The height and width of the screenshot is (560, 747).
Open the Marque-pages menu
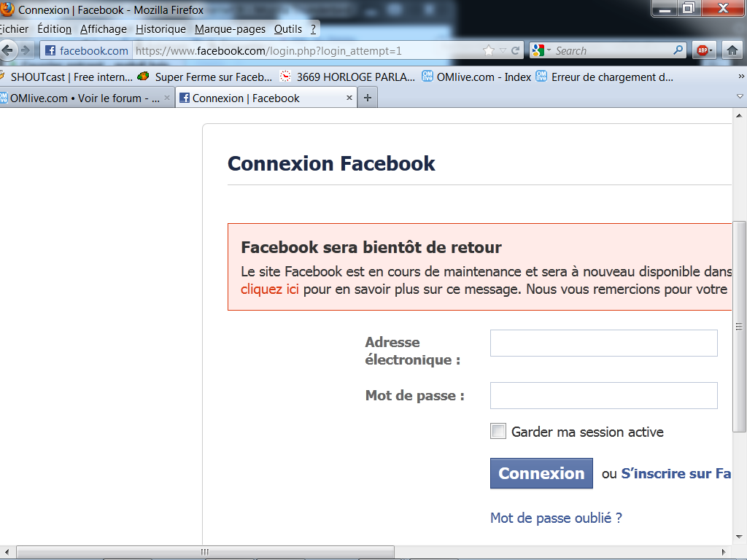tap(230, 29)
